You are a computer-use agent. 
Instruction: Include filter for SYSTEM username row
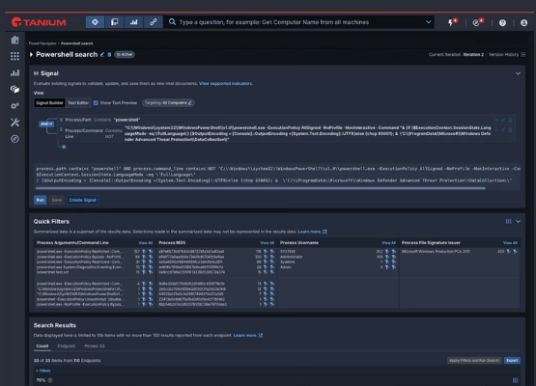coord(387,251)
